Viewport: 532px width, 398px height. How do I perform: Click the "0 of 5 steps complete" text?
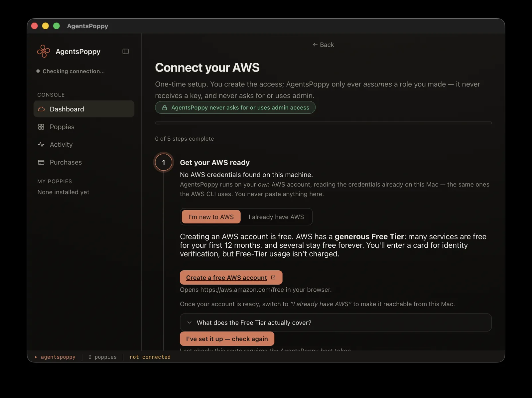(x=185, y=139)
